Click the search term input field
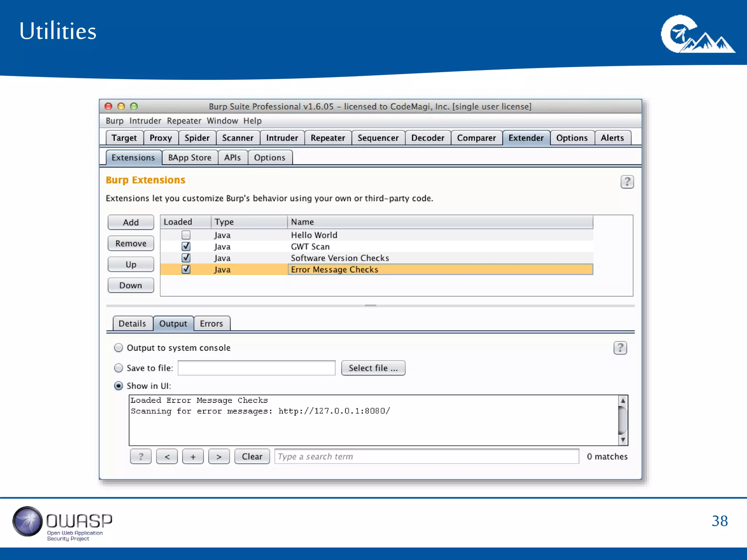This screenshot has height=560, width=747. coord(426,456)
